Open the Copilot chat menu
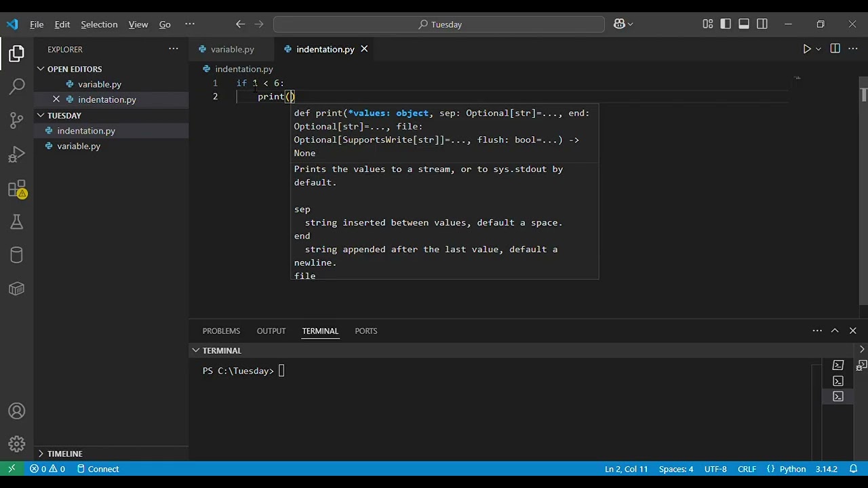The width and height of the screenshot is (868, 488). [623, 24]
